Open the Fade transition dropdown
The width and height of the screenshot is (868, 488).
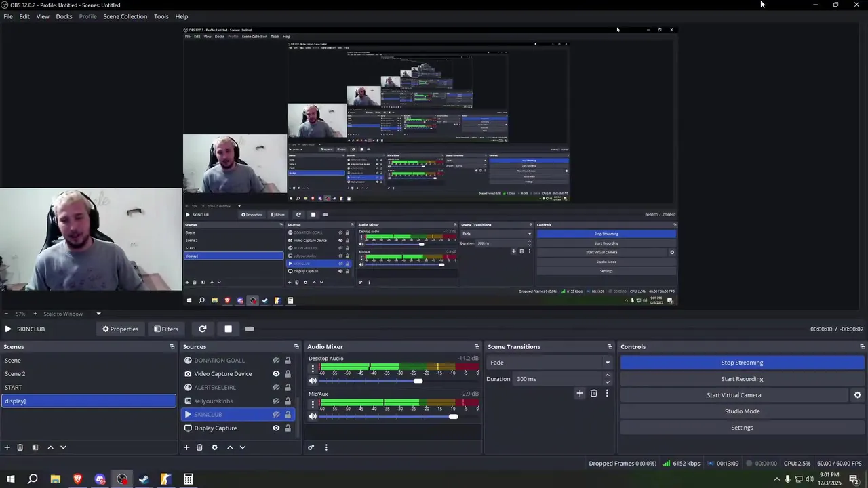(549, 363)
